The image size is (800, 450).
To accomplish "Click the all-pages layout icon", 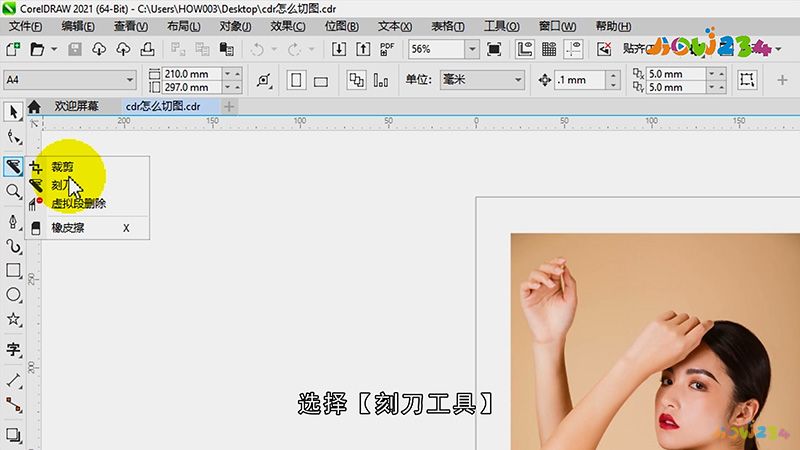I will point(356,80).
